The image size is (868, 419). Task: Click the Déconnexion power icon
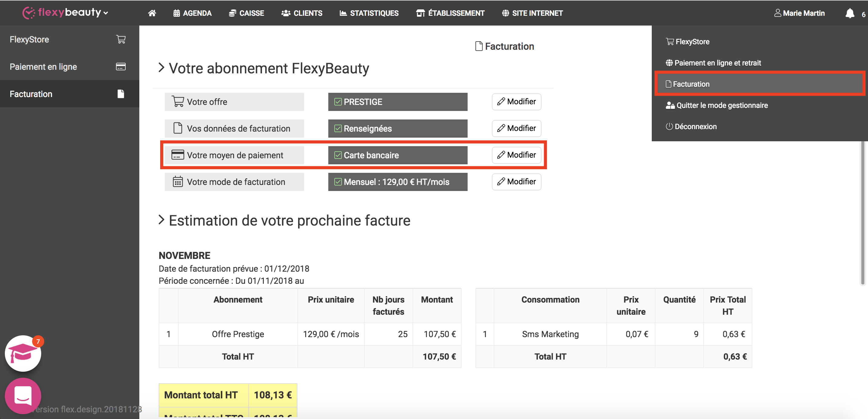tap(669, 126)
